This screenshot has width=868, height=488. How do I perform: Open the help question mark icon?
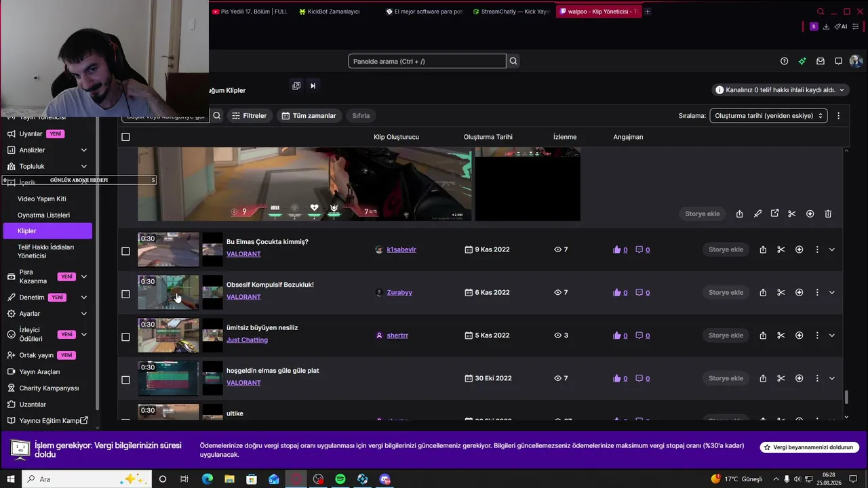[x=785, y=61]
